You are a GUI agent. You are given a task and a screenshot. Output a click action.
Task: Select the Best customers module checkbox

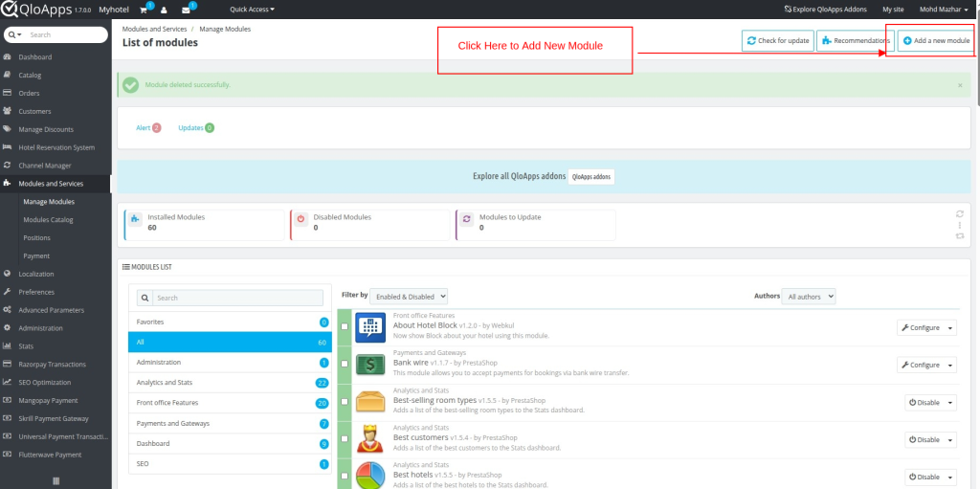tap(345, 439)
